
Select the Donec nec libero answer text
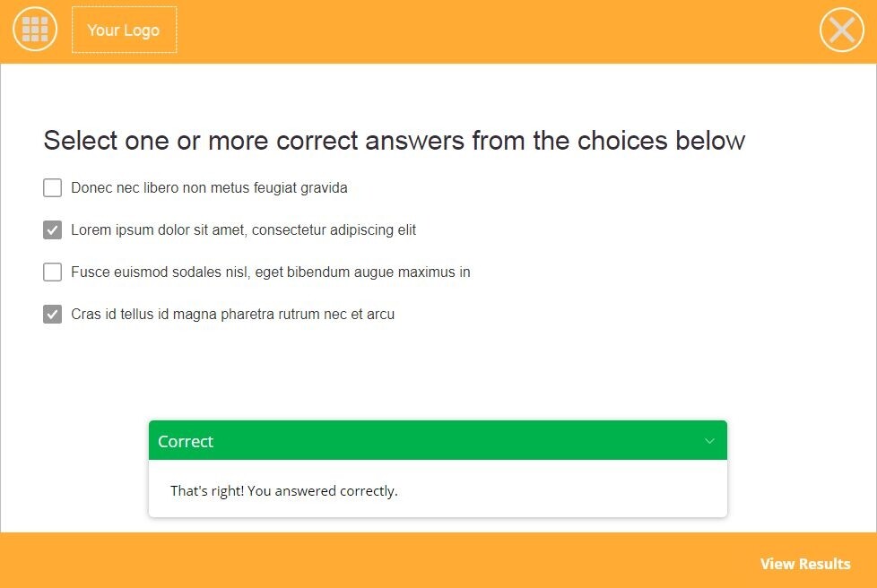click(209, 188)
